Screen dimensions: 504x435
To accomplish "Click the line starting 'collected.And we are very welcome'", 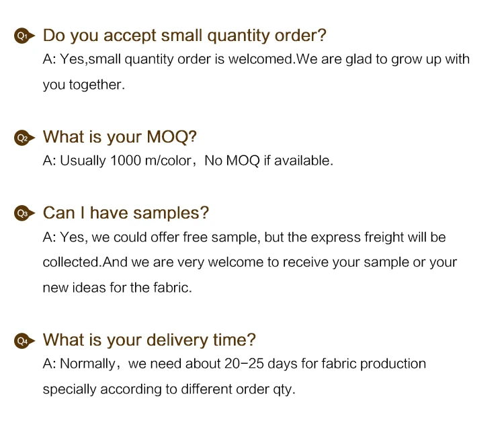I will coord(250,263).
